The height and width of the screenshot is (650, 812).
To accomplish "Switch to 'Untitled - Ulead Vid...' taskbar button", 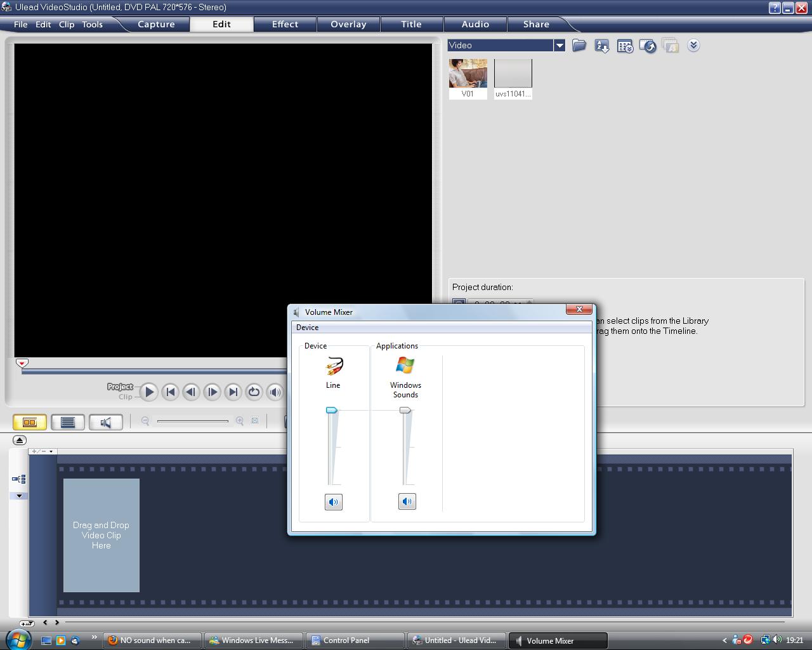I will pyautogui.click(x=457, y=640).
